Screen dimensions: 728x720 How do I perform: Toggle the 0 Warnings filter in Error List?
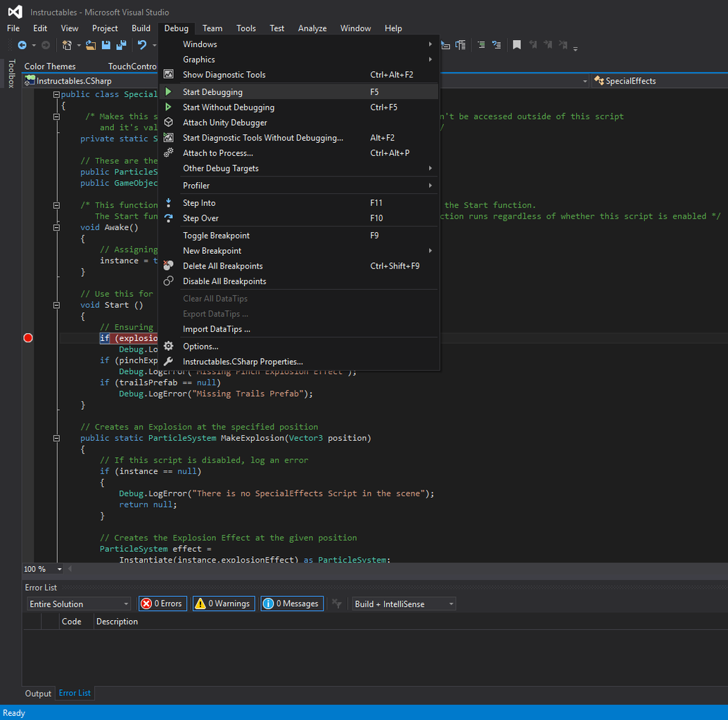tap(224, 603)
